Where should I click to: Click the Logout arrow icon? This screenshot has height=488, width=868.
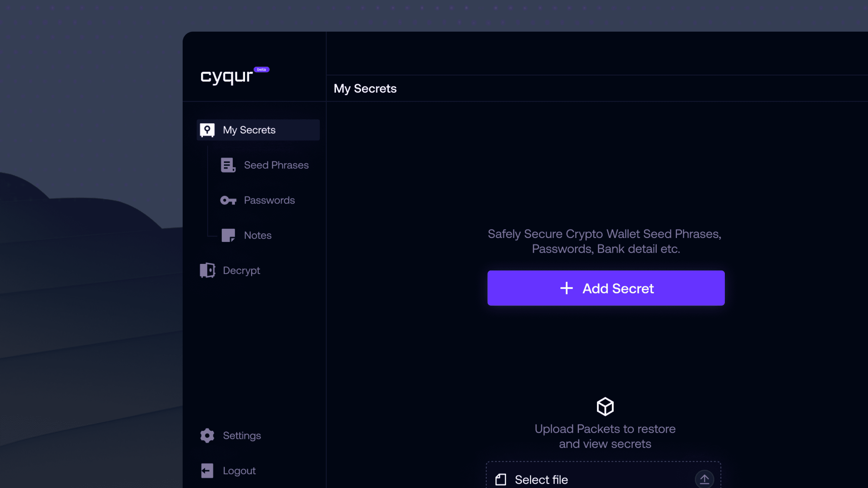(206, 470)
